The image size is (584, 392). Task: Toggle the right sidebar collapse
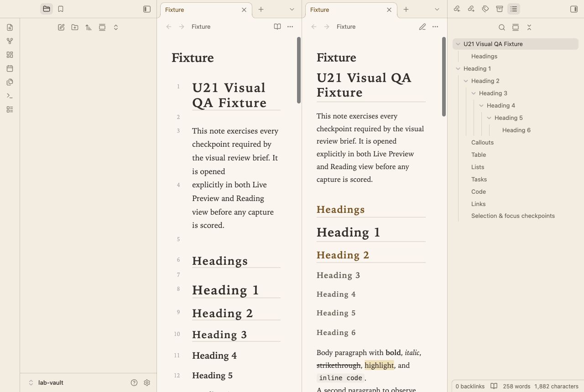click(574, 9)
